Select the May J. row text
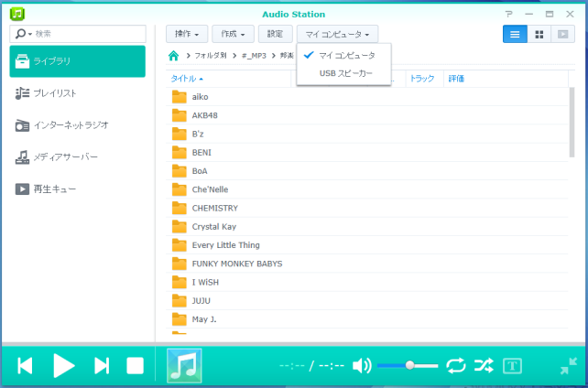 pos(204,319)
